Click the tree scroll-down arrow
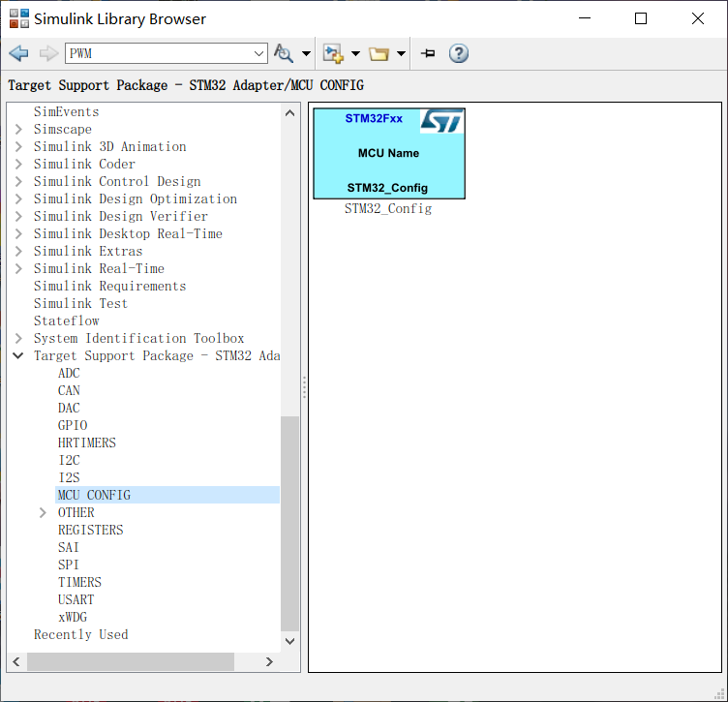 [x=289, y=642]
